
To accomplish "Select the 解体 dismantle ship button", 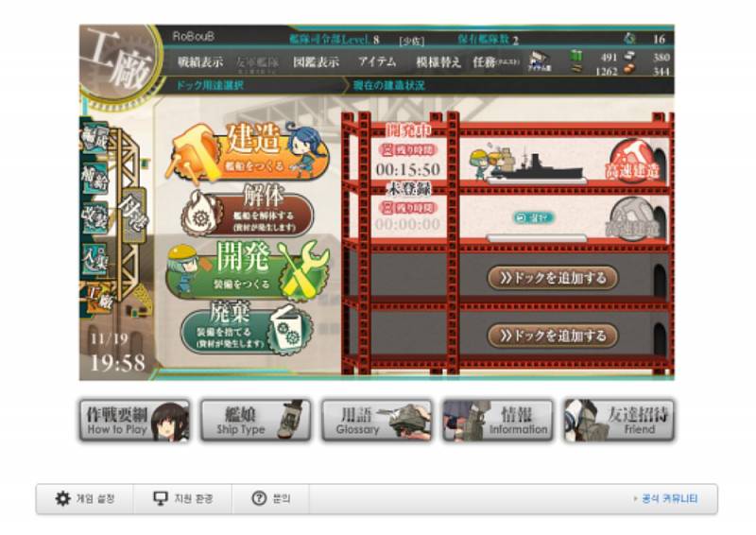I will [x=248, y=213].
